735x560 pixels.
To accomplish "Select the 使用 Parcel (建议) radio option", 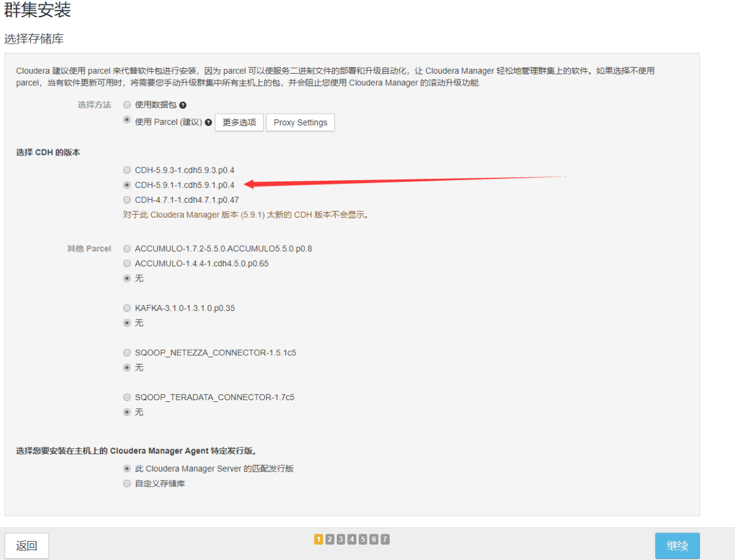I will click(127, 120).
